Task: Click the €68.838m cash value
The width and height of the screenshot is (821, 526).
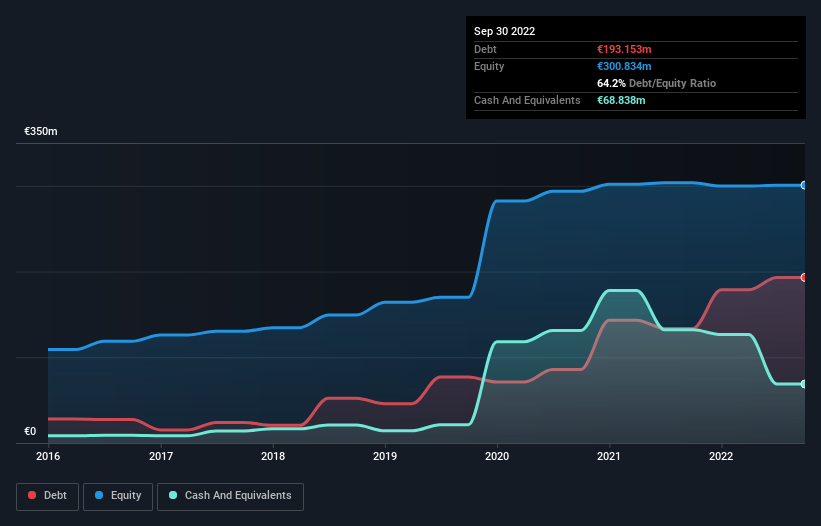Action: [621, 100]
